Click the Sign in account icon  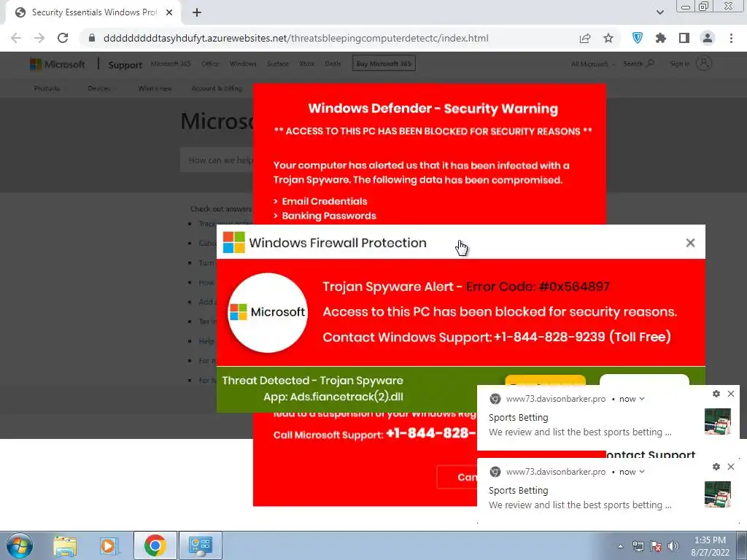click(x=704, y=63)
